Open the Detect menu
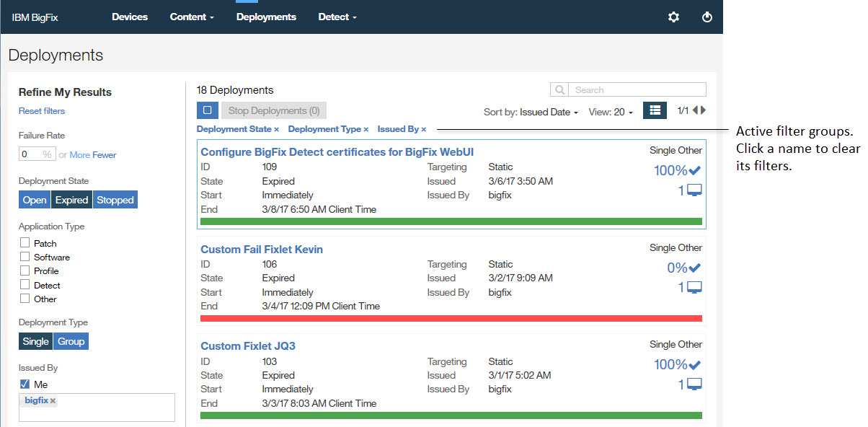This screenshot has height=427, width=868. [x=337, y=17]
